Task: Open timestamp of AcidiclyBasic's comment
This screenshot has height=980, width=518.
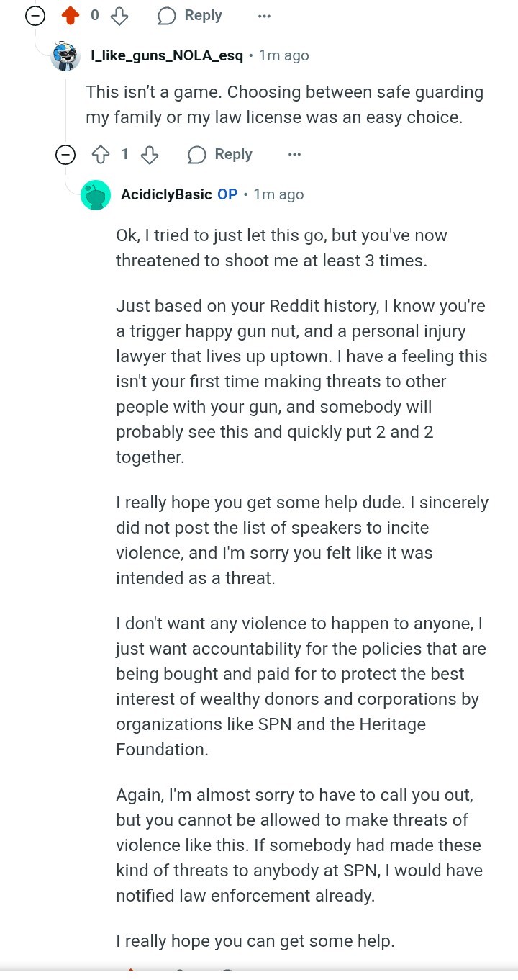Action: (278, 194)
